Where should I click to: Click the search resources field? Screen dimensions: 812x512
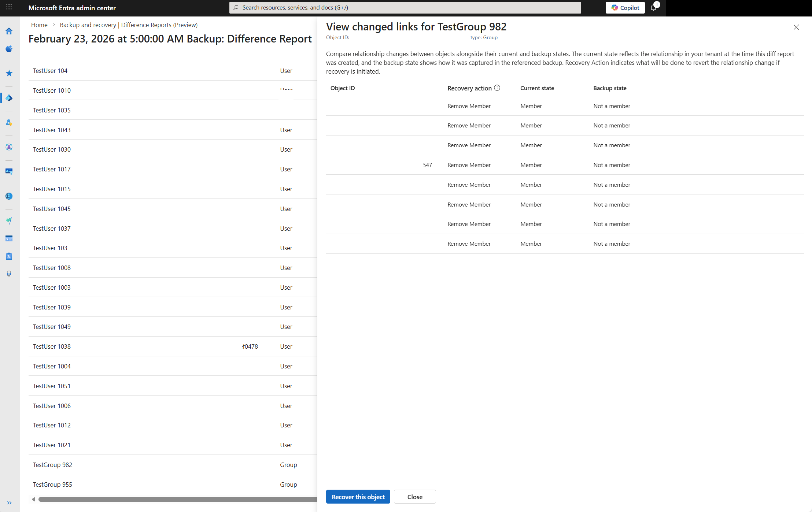click(x=403, y=7)
